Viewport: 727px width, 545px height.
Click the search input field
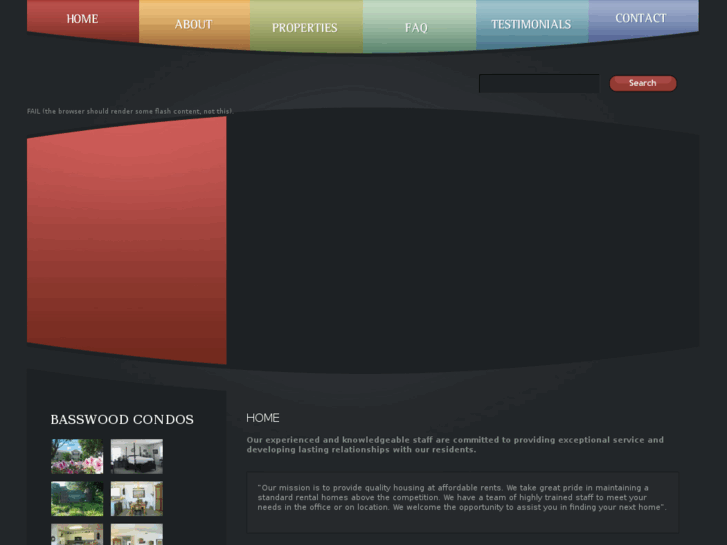point(539,83)
